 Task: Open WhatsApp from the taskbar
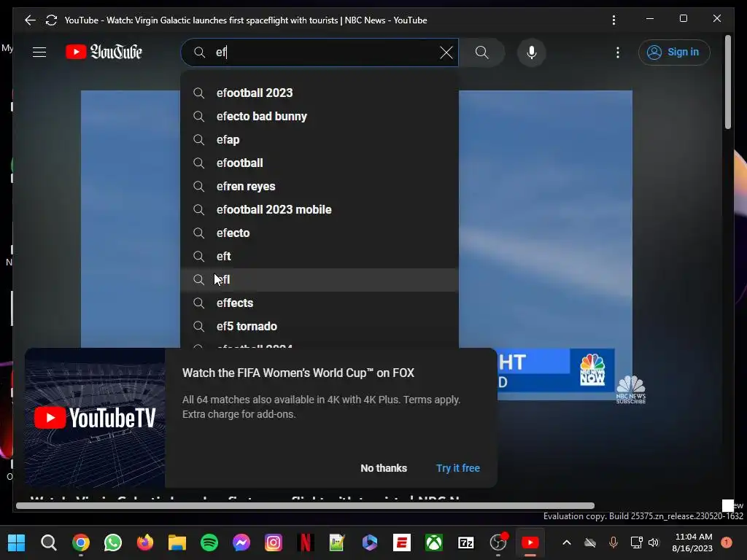coord(113,542)
